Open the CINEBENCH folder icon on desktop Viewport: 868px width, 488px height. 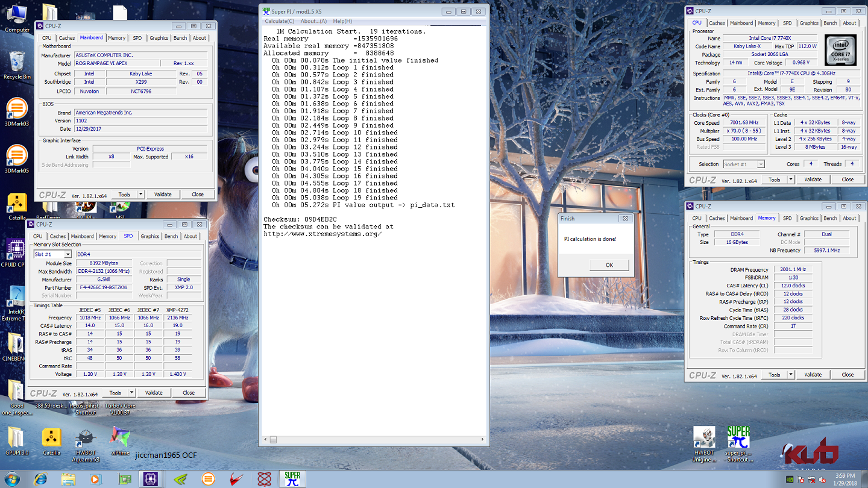tap(13, 348)
